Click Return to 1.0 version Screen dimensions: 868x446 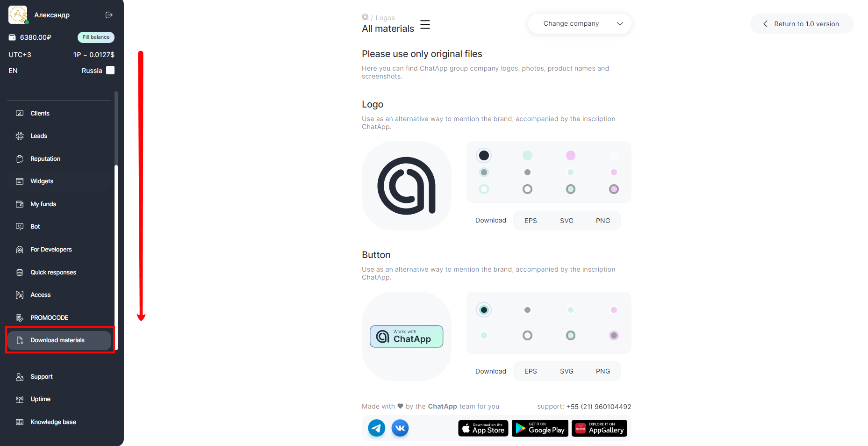pos(802,24)
